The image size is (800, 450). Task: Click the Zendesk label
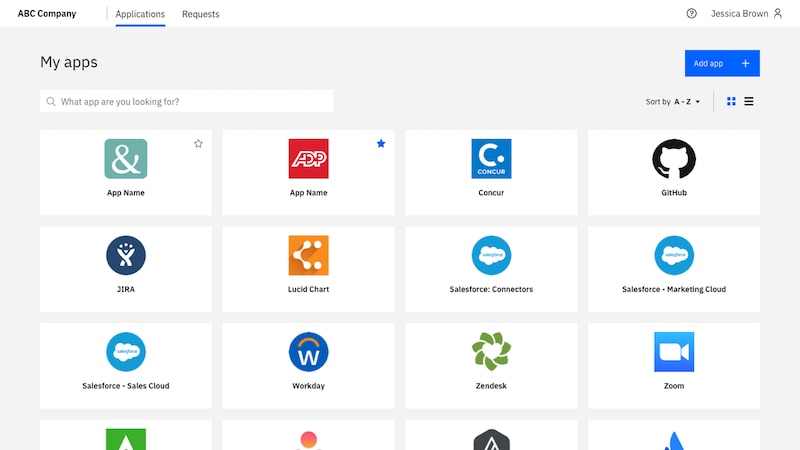[491, 386]
